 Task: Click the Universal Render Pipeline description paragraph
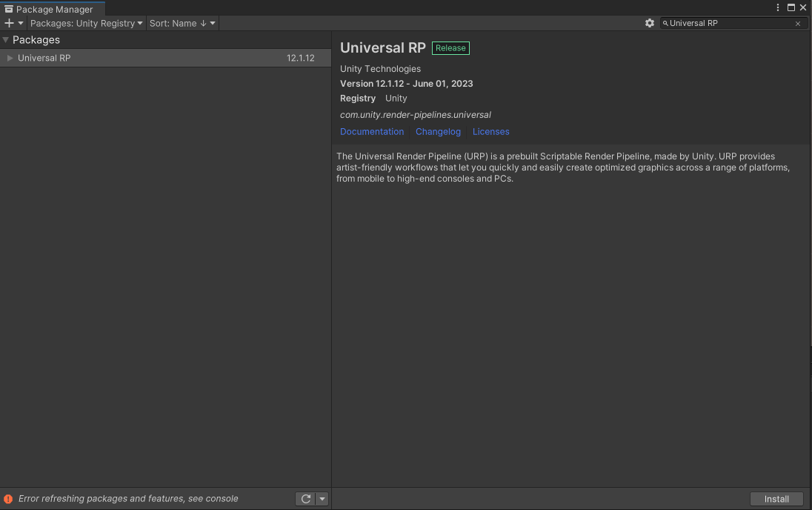coord(563,168)
